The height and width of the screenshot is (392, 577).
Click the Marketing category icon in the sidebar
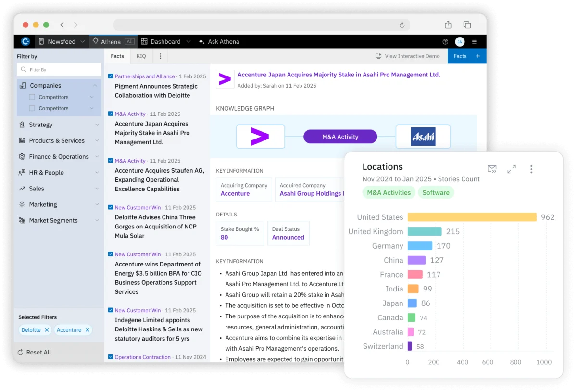[22, 204]
